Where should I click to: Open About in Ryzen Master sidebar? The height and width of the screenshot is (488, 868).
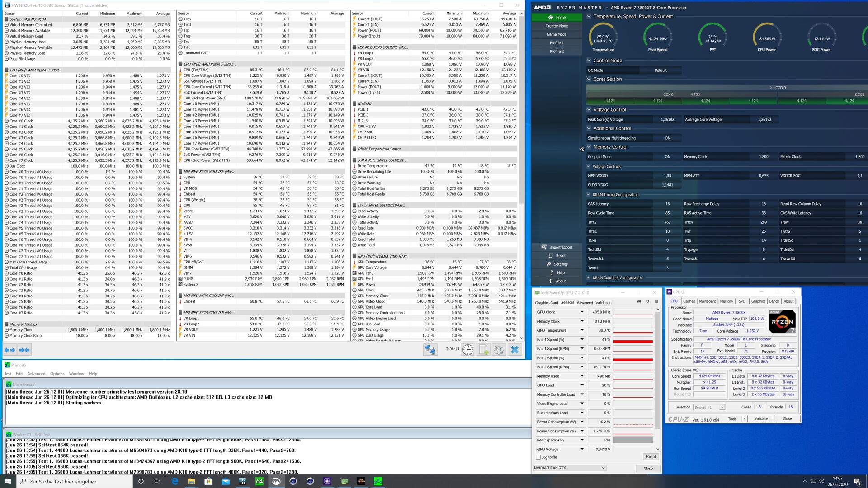557,281
